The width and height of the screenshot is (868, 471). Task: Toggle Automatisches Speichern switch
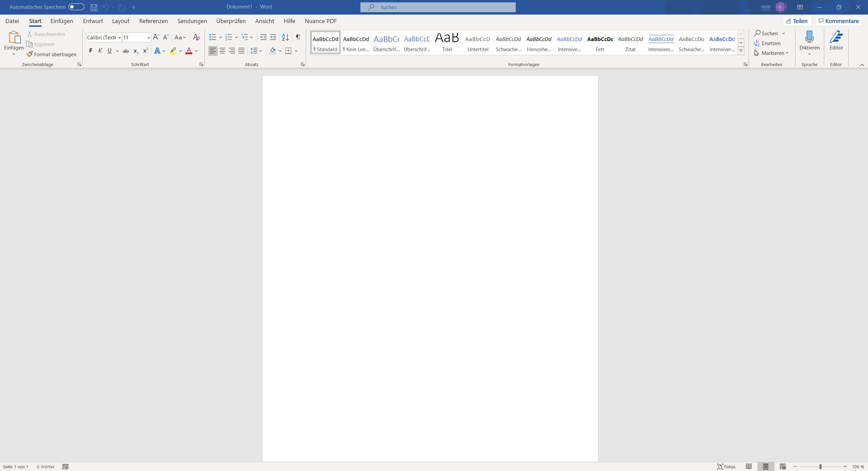click(76, 7)
